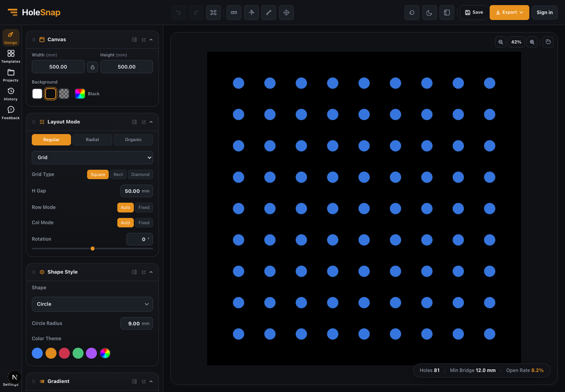The image size is (565, 392).
Task: Zoom in the canvas view
Action: [x=532, y=42]
